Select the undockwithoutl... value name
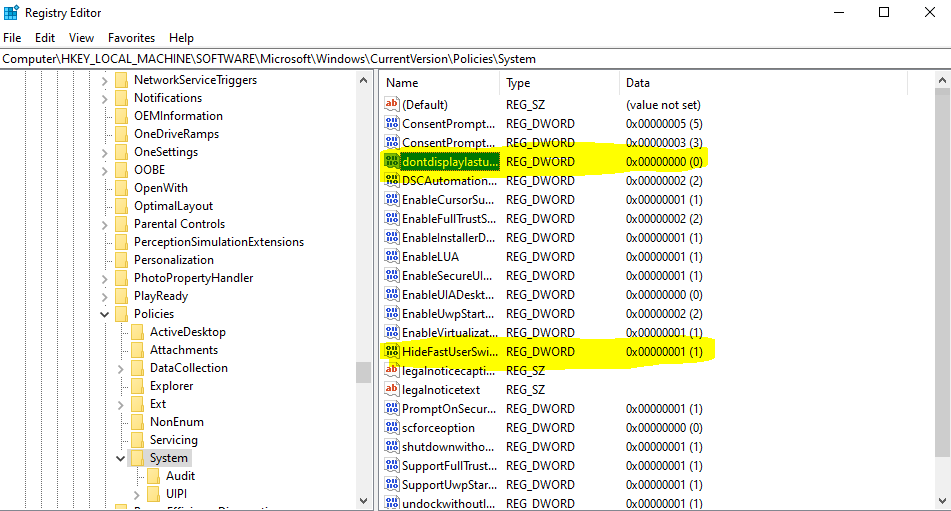Screen dimensions: 951x511 coord(448,504)
